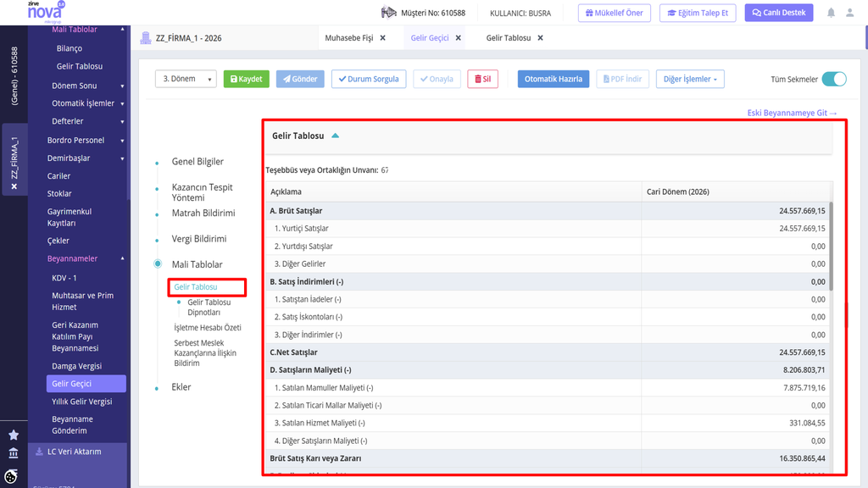This screenshot has width=868, height=488.
Task: Click the green Kaydet button
Action: [x=247, y=79]
